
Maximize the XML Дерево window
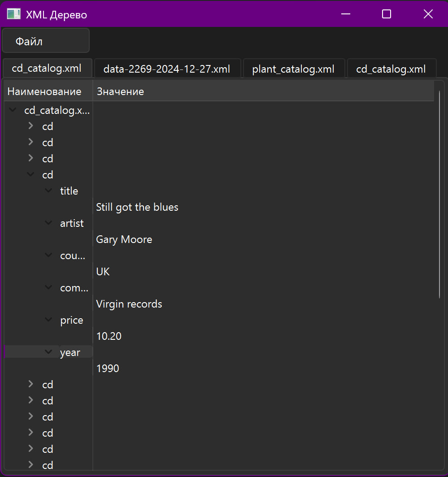[386, 14]
